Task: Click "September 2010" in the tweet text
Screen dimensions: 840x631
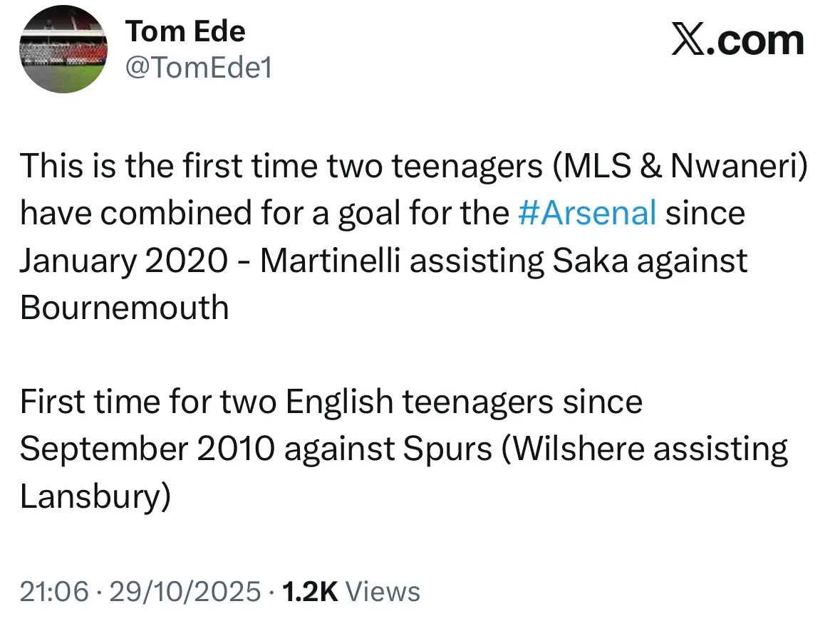Action: click(147, 449)
